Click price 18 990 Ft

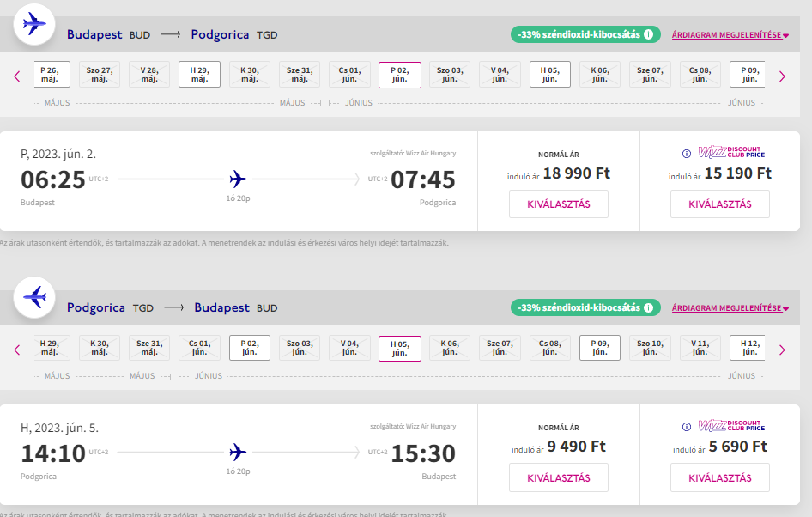576,173
